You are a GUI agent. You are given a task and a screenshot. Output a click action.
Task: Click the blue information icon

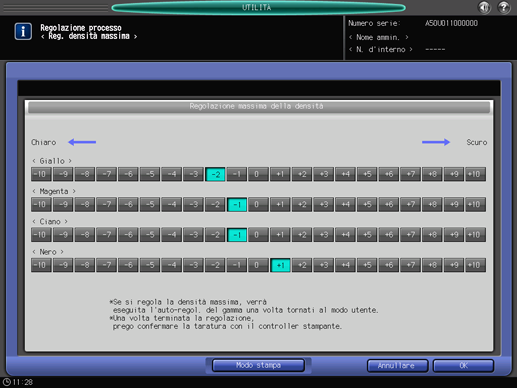pyautogui.click(x=23, y=31)
